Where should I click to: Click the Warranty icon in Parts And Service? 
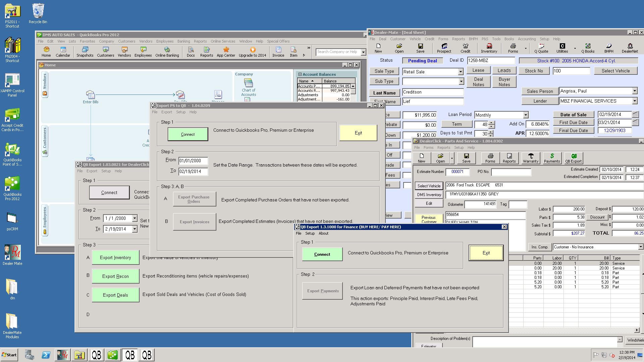point(530,158)
